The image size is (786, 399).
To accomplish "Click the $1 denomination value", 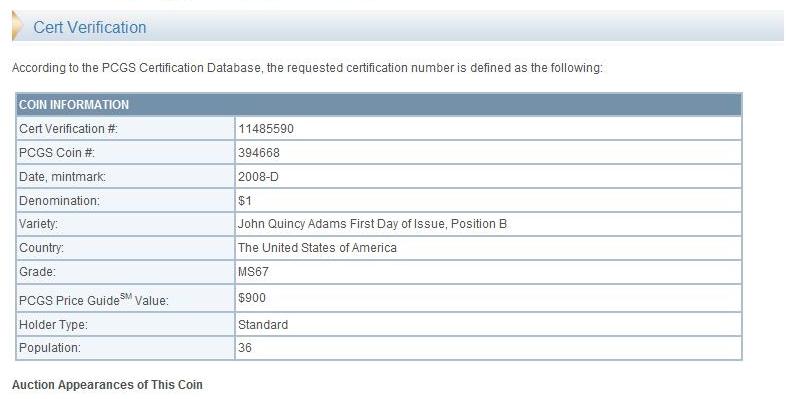I will [245, 201].
